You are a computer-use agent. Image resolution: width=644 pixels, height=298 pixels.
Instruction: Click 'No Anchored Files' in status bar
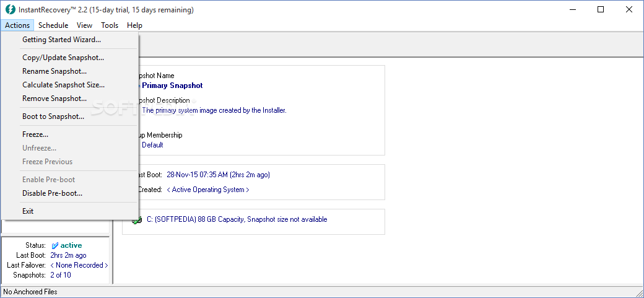(30, 292)
